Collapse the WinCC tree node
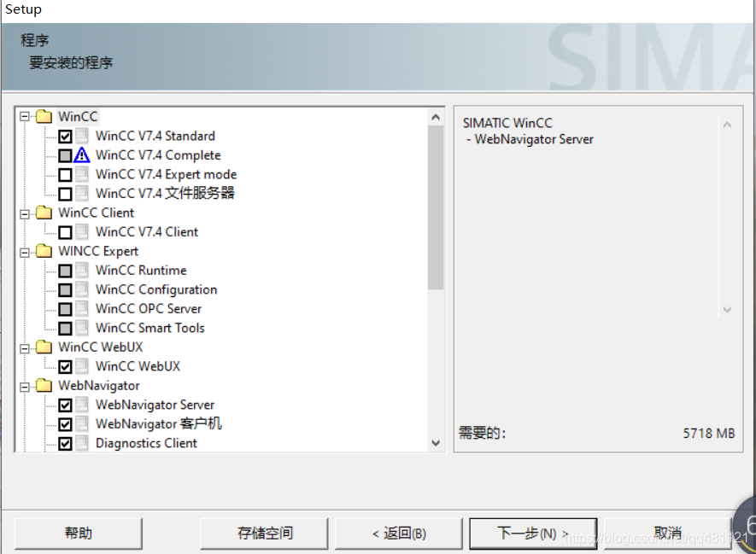 (25, 116)
